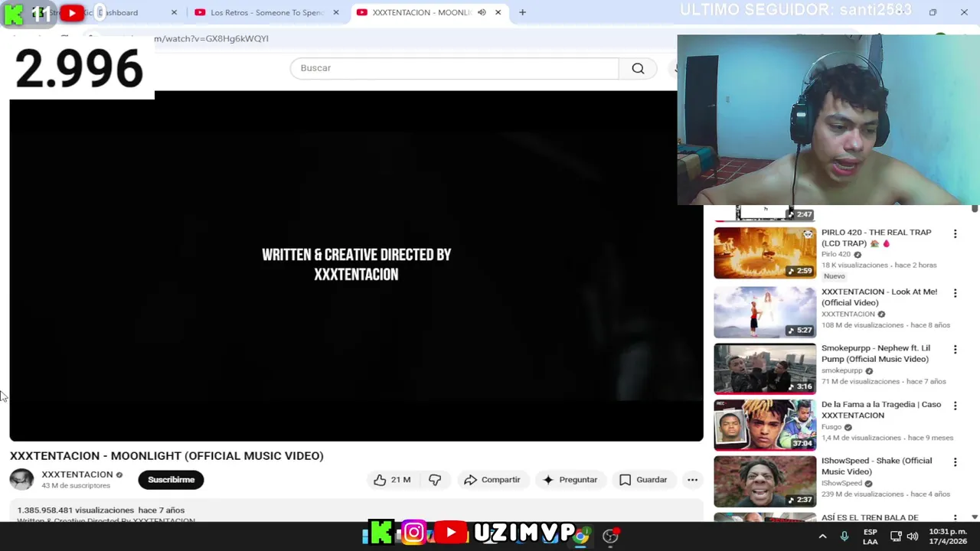
Task: Click 1.385.958.481 visualizaciones text
Action: coord(76,510)
